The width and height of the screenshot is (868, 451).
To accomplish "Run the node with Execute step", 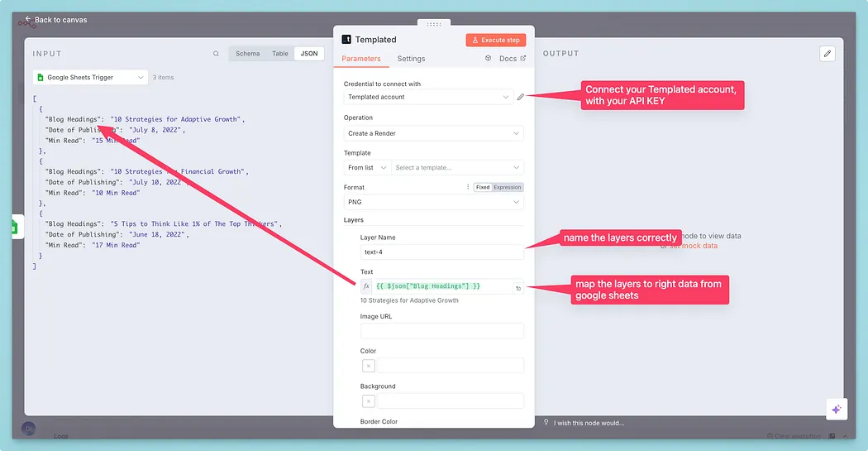I will point(496,40).
